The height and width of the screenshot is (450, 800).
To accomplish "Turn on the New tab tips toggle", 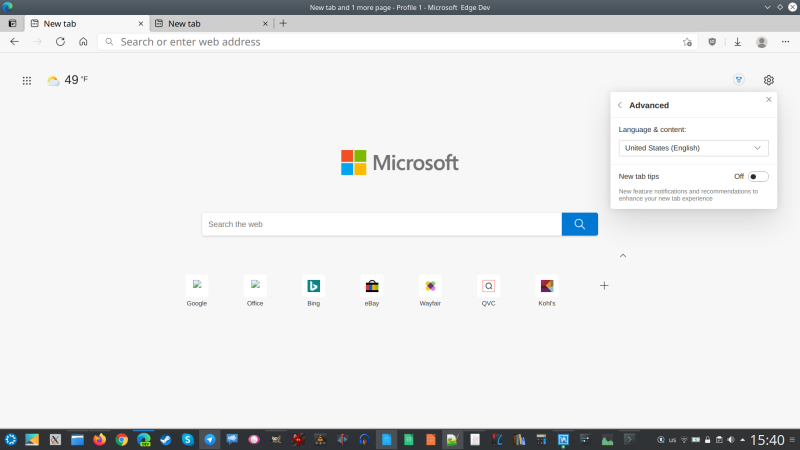I will (758, 177).
